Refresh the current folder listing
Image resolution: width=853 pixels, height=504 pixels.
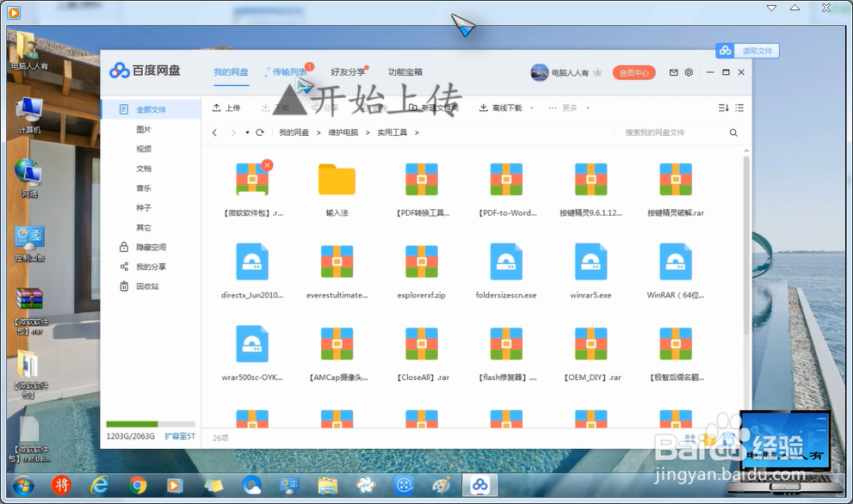pos(260,132)
